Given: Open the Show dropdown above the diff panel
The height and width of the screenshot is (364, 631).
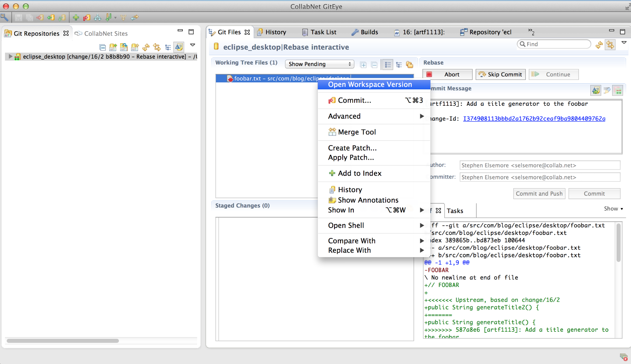Looking at the screenshot, I should (x=613, y=209).
